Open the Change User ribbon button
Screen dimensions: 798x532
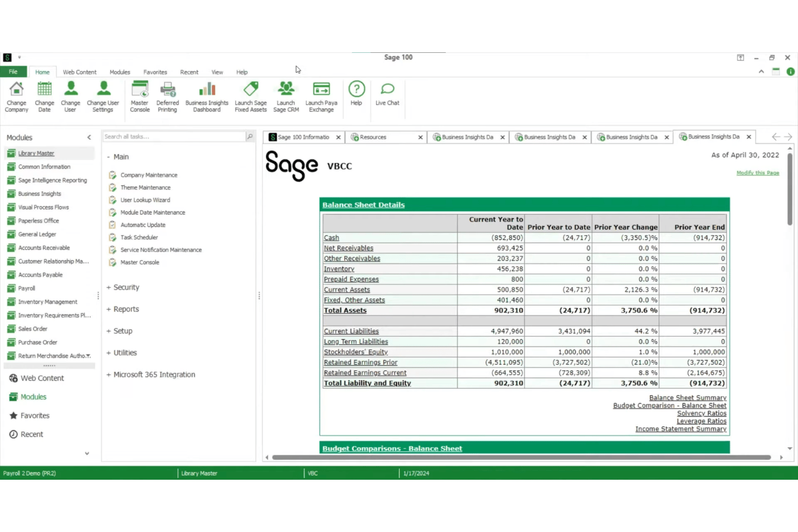tap(71, 96)
